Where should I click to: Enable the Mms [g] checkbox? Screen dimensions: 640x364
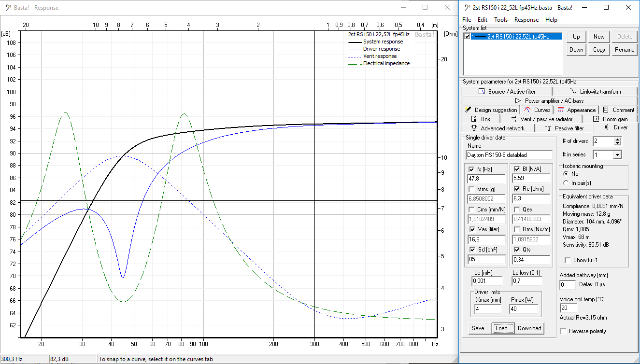471,189
